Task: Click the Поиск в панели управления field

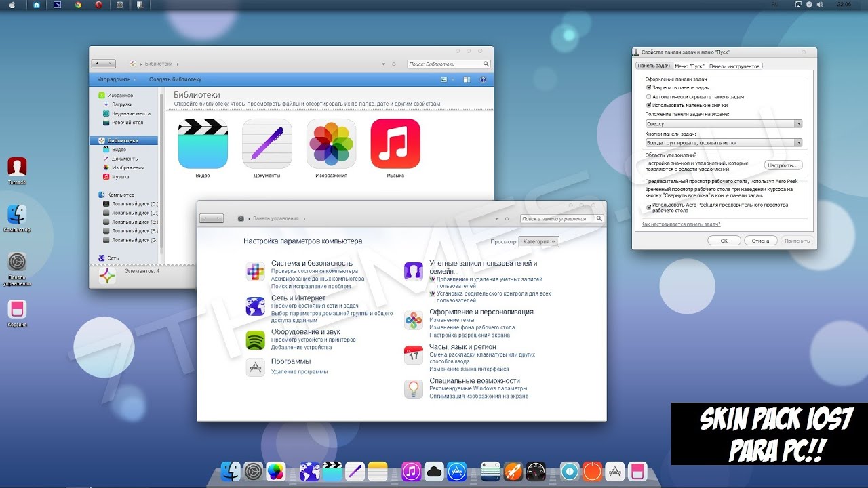Action: (x=562, y=219)
